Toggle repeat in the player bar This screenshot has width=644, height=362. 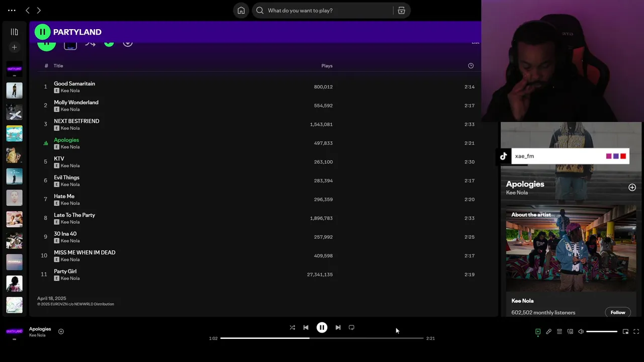[352, 327]
